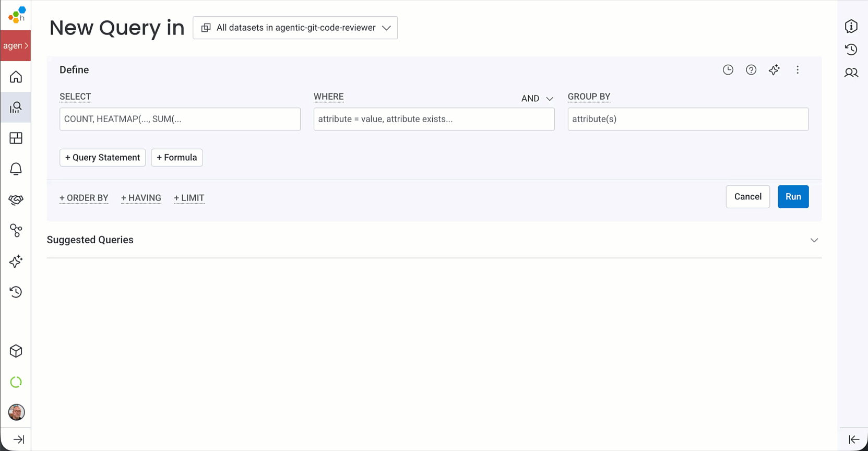The image size is (868, 451).
Task: Open the right panel query history icon
Action: (851, 50)
